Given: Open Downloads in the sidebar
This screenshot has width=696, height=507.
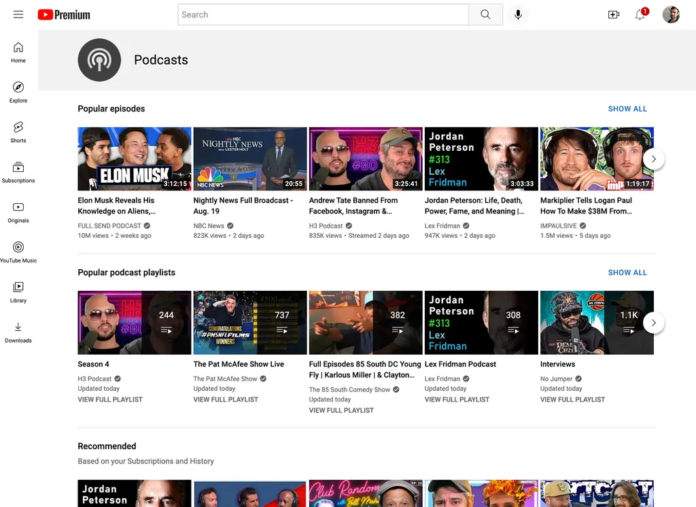Looking at the screenshot, I should (18, 331).
